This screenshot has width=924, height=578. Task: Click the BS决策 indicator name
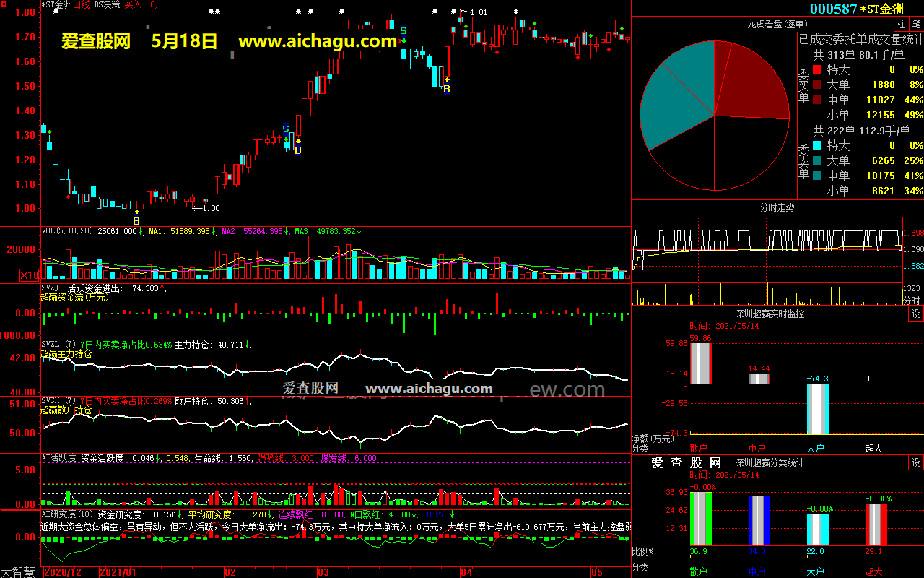point(107,4)
